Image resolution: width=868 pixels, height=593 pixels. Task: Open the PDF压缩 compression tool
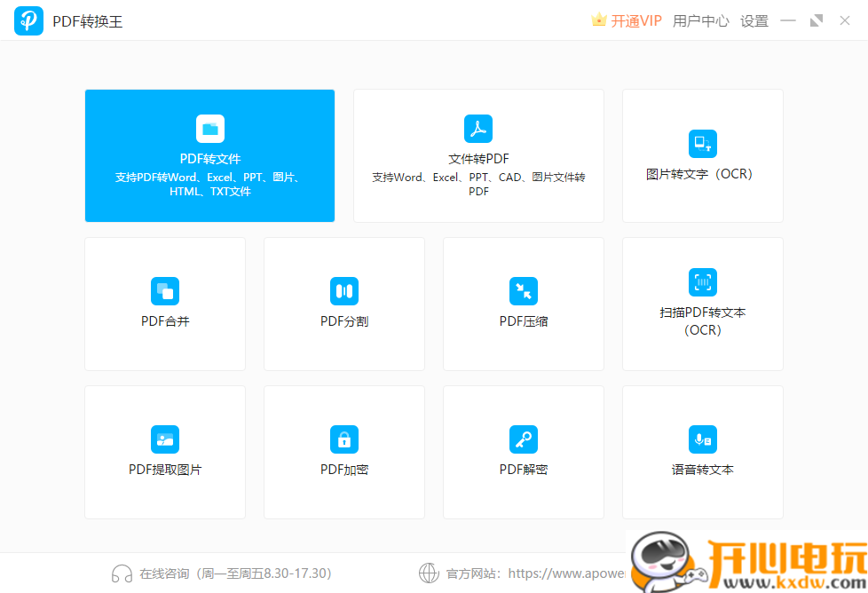(x=523, y=304)
